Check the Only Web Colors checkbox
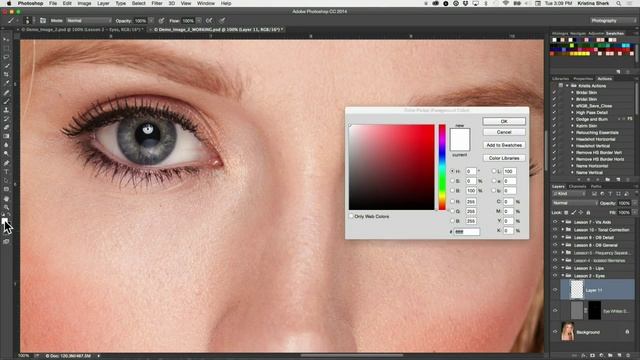 coord(351,216)
